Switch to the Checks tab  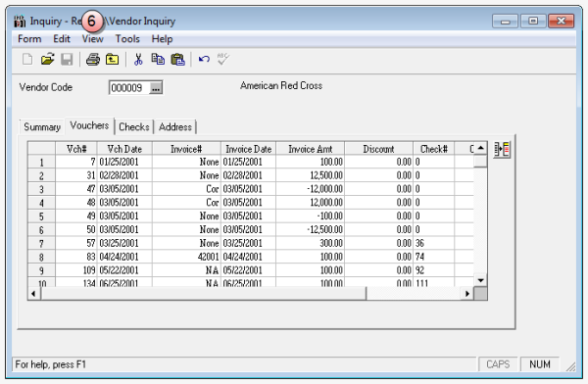pos(134,127)
